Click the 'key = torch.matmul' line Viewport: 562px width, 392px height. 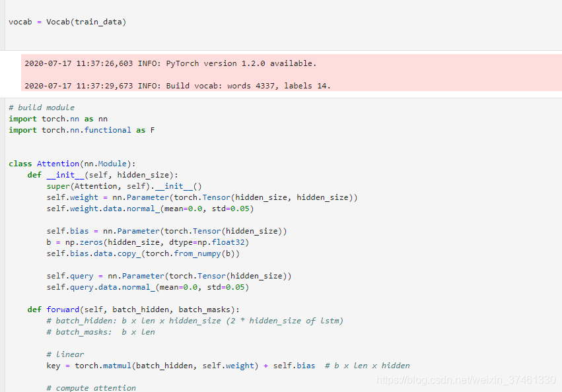coord(228,366)
